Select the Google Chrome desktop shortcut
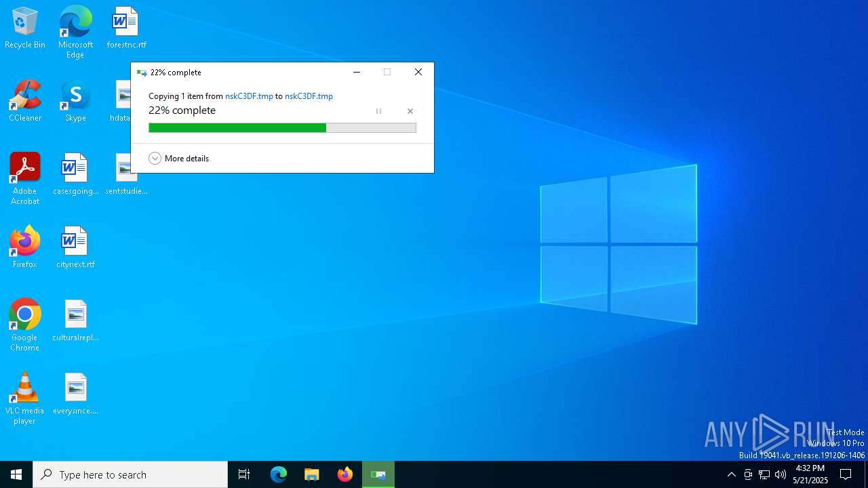This screenshot has width=868, height=488. click(25, 325)
